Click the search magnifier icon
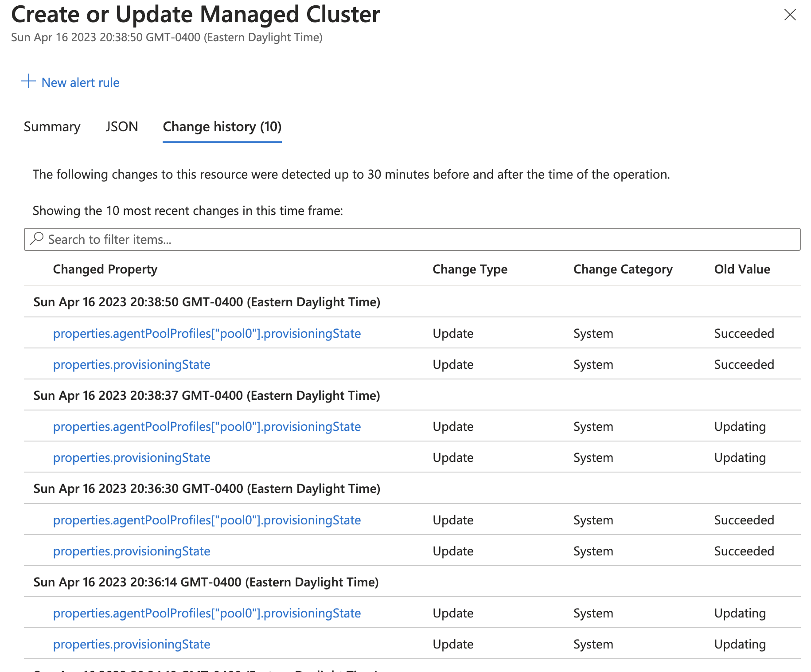This screenshot has width=811, height=672. pyautogui.click(x=37, y=239)
